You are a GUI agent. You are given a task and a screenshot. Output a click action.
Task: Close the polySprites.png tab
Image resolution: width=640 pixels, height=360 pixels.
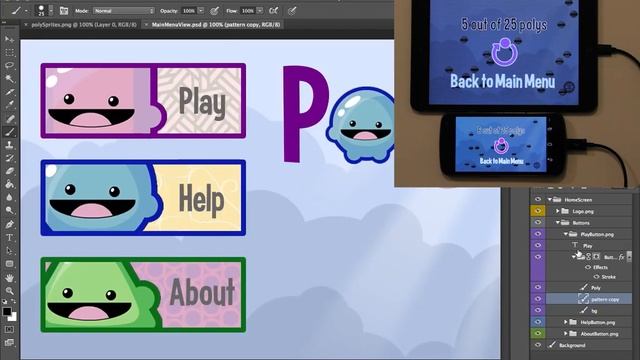click(x=26, y=25)
